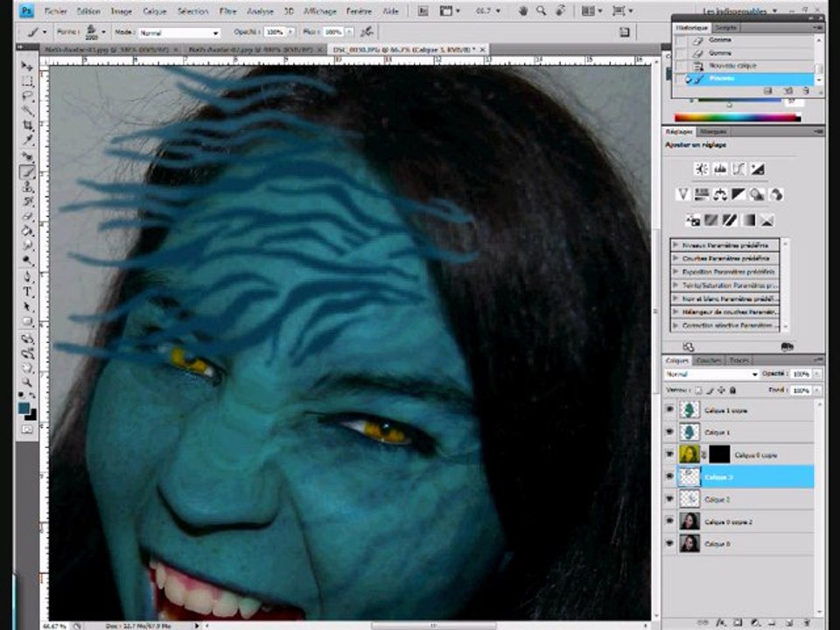Select the Clone Stamp tool
The image size is (840, 630).
pos(27,187)
